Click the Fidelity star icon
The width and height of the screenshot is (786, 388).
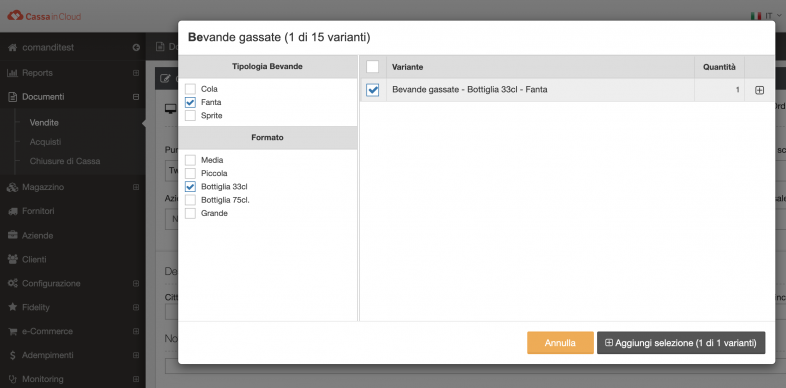13,307
